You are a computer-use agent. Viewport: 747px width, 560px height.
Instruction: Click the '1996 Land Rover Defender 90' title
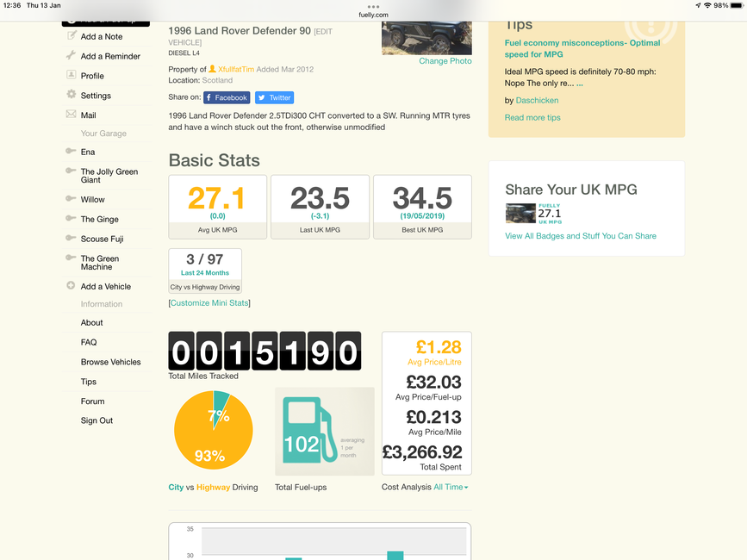tap(240, 31)
